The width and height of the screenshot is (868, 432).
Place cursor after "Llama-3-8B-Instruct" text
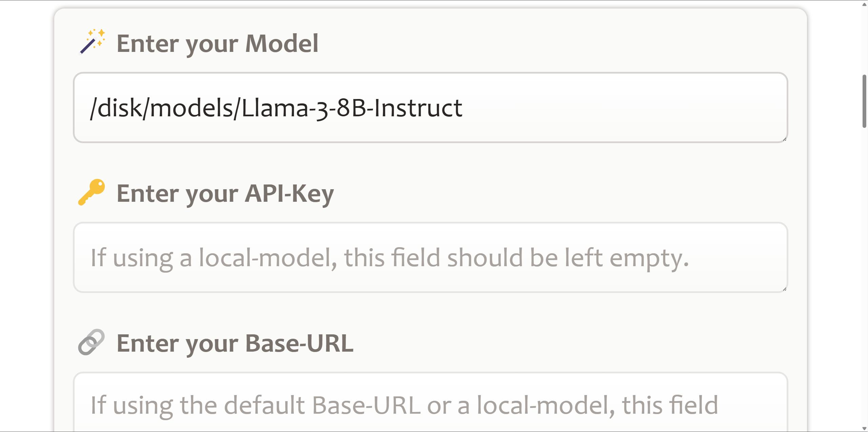coord(464,108)
